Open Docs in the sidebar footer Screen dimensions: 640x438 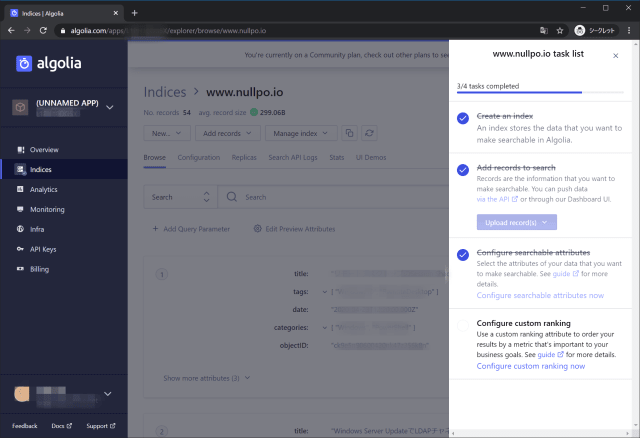click(x=62, y=426)
